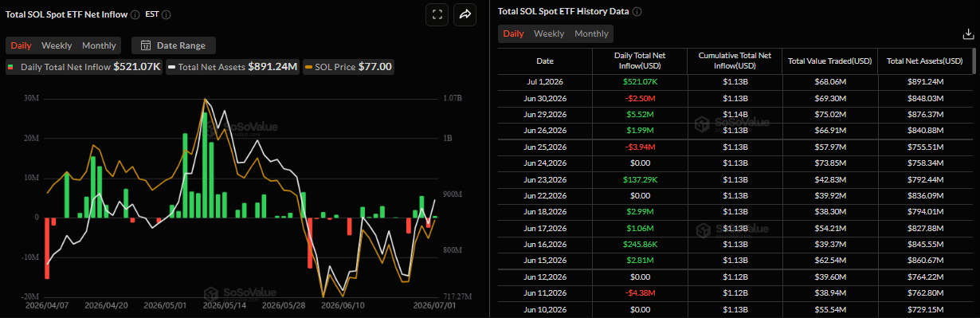Switch history table to Monthly
This screenshot has height=318, width=980.
[591, 33]
